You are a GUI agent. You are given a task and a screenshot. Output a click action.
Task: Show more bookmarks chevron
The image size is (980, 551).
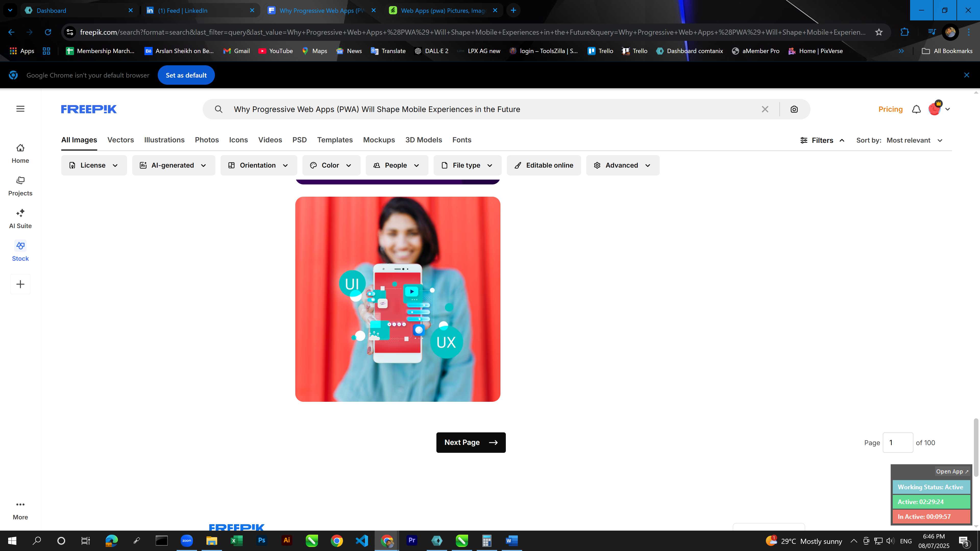(901, 51)
